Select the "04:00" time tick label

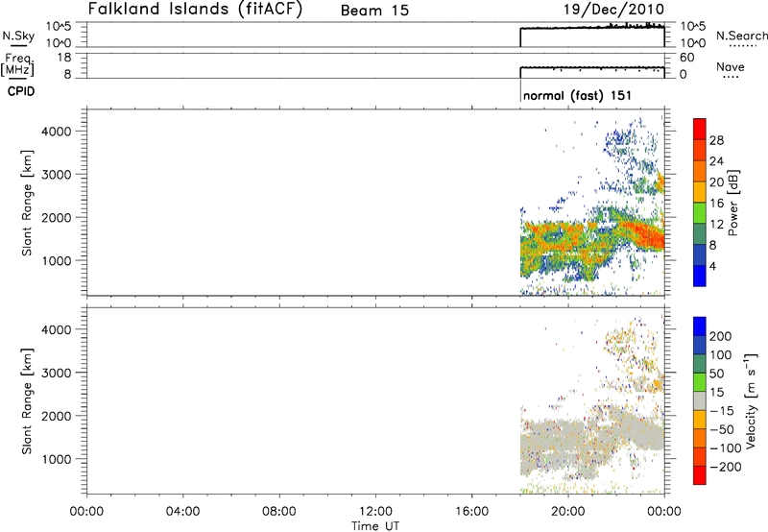pos(183,512)
